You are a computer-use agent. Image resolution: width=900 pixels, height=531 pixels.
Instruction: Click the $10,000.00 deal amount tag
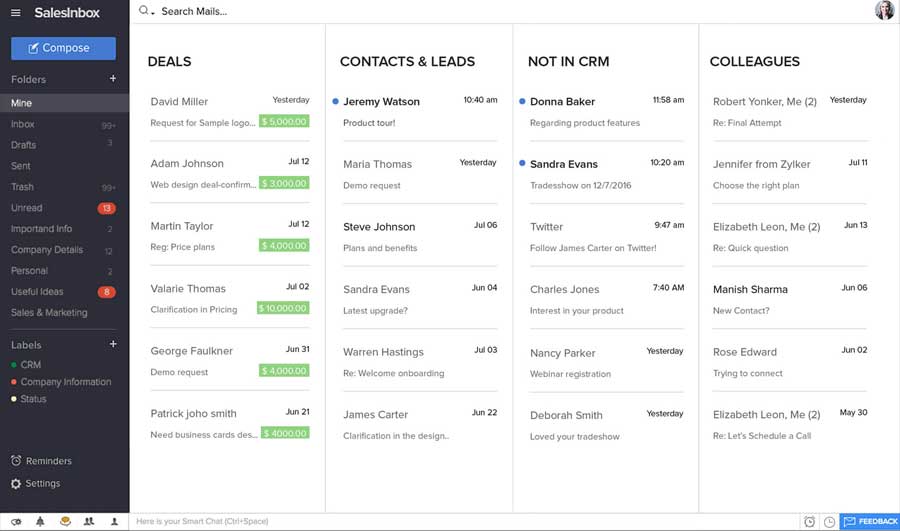point(283,309)
